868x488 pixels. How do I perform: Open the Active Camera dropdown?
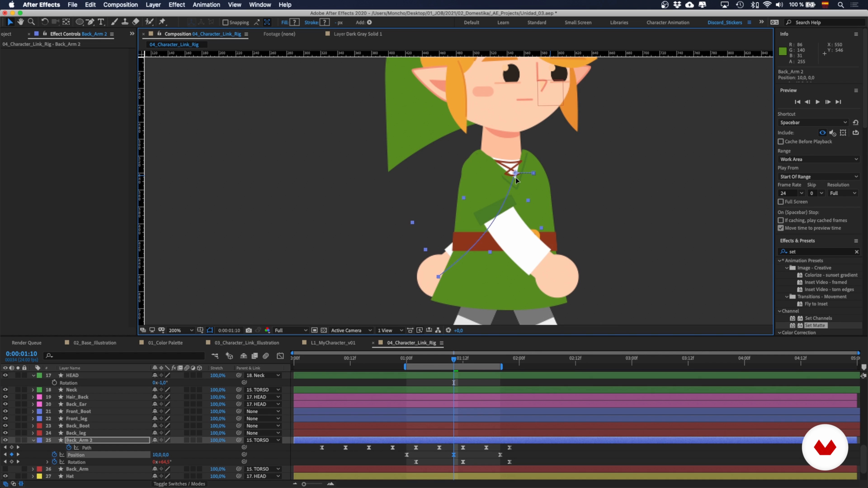351,330
